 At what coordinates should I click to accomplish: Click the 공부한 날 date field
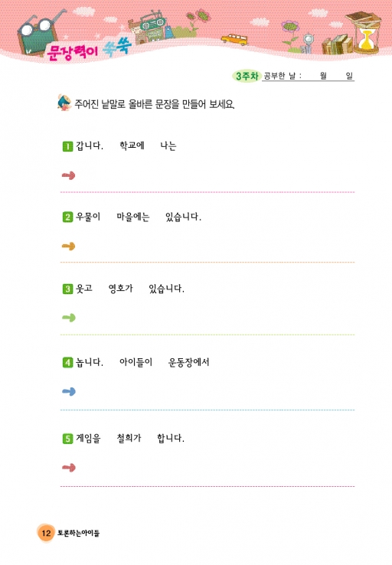(309, 76)
